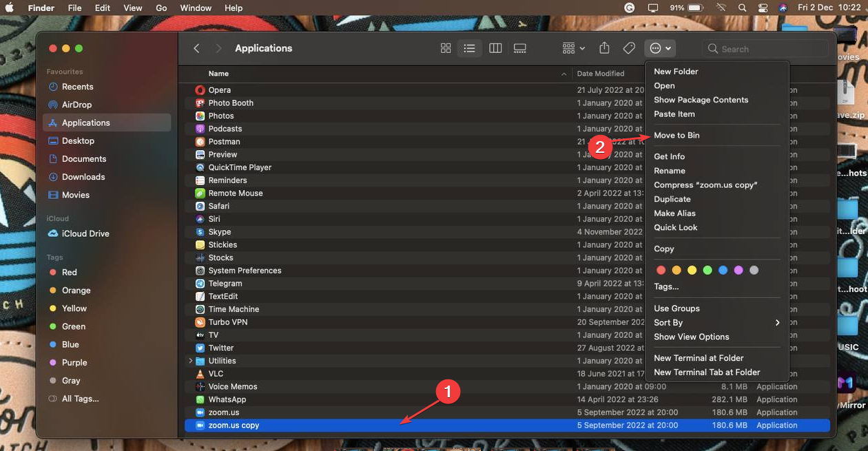
Task: Open the Apple menu
Action: tap(10, 8)
